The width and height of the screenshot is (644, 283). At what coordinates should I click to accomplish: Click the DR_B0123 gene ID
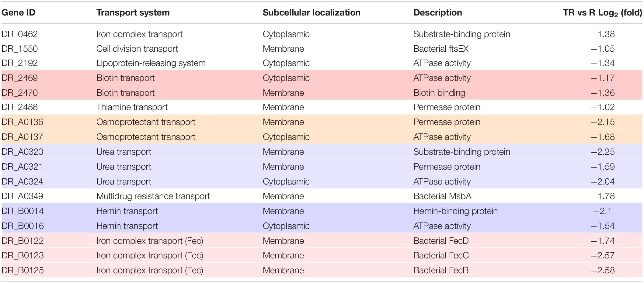(23, 255)
